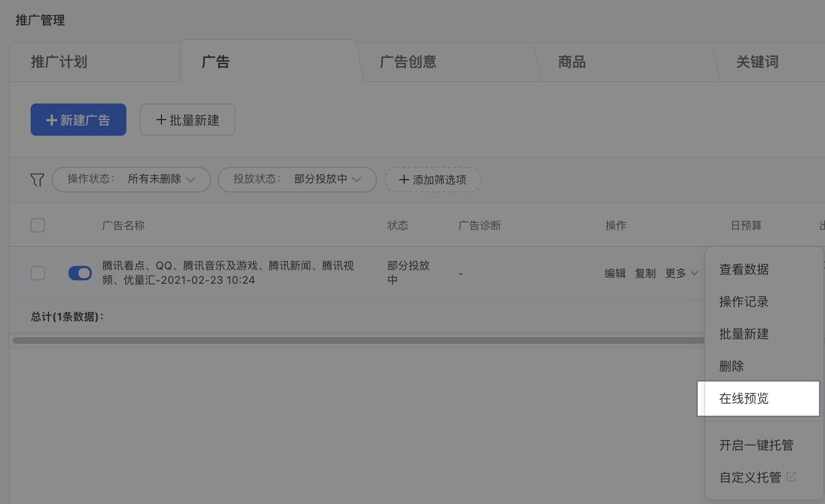Image resolution: width=825 pixels, height=504 pixels.
Task: Open the 操作状态 所有未删除 dropdown
Action: (131, 180)
